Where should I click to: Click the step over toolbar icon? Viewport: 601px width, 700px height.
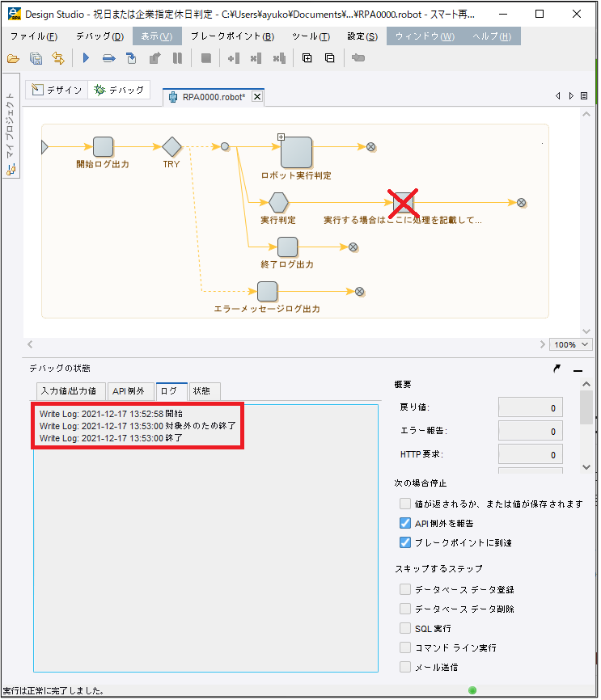[x=108, y=58]
